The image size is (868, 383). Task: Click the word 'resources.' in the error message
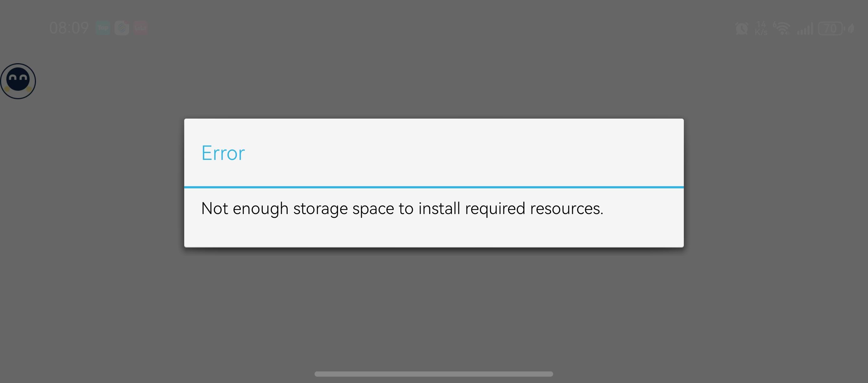point(567,208)
